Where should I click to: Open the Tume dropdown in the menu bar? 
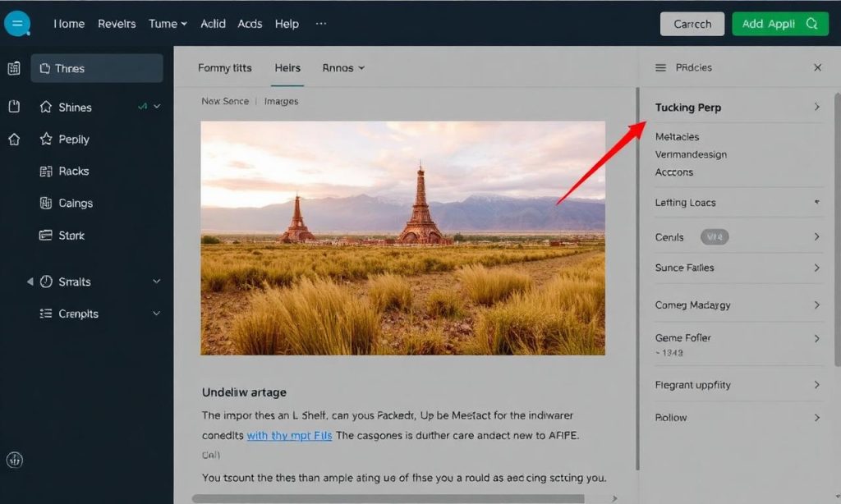coord(168,24)
